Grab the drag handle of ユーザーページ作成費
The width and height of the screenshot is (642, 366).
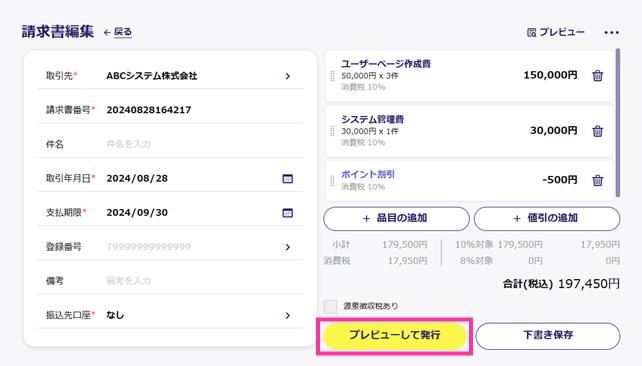[x=332, y=76]
